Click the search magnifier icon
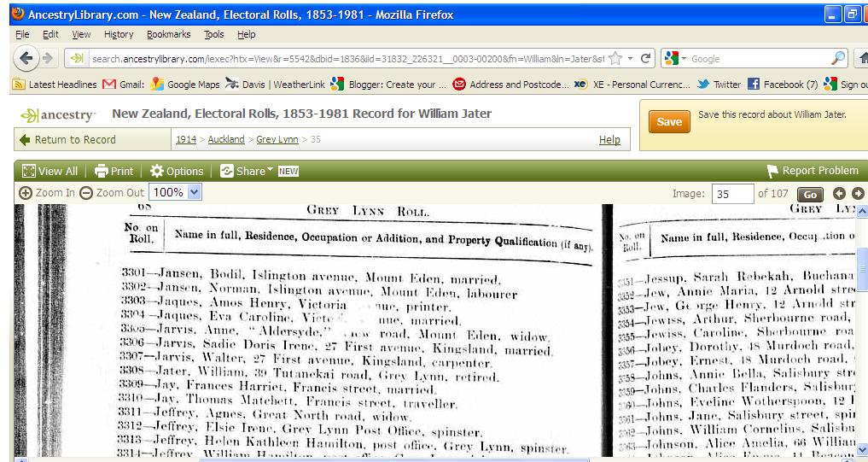868x462 pixels. pyautogui.click(x=838, y=58)
